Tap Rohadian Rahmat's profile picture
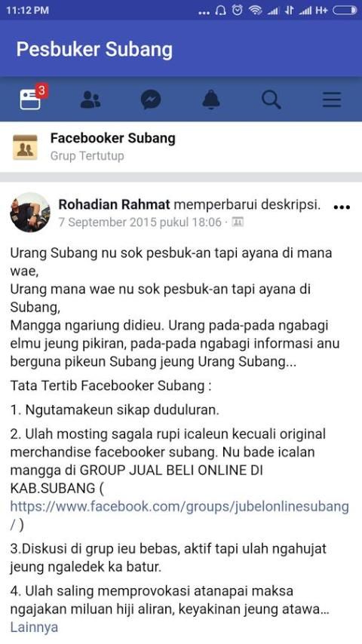 tap(30, 213)
